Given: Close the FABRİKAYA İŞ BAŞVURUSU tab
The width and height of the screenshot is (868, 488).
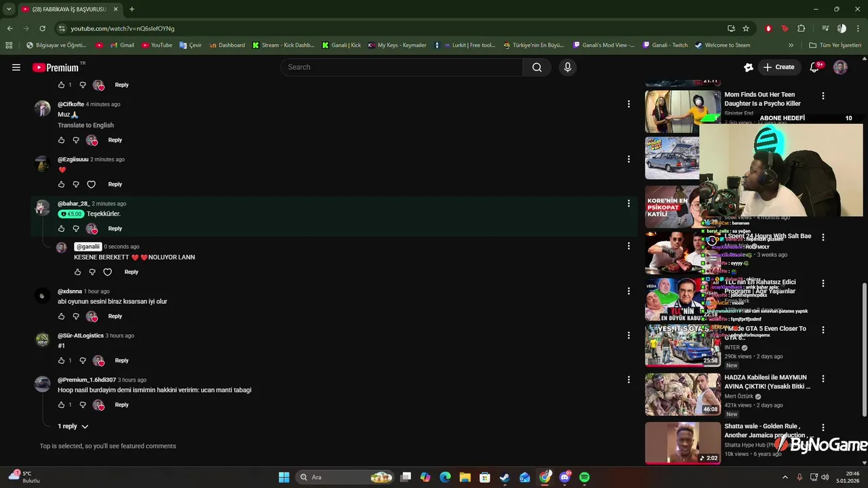Looking at the screenshot, I should tap(115, 9).
